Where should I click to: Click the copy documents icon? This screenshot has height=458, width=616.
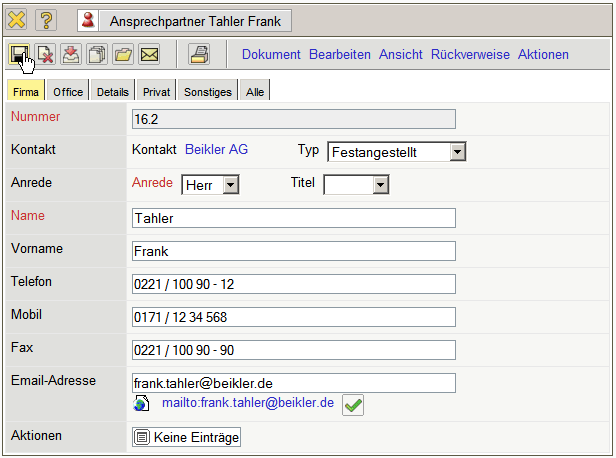click(x=97, y=54)
